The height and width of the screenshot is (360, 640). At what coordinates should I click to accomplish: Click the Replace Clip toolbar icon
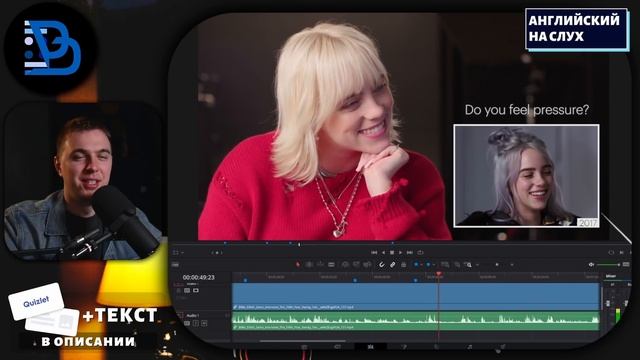click(367, 264)
